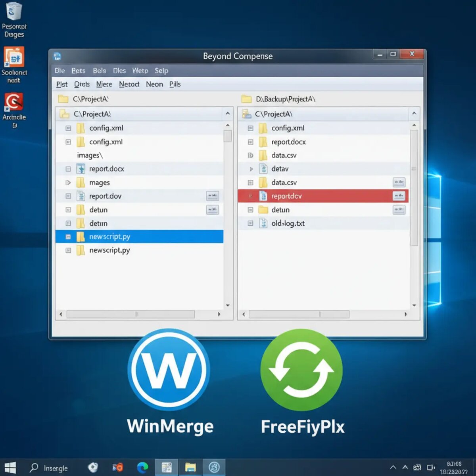Open the Windows Start menu
Viewport: 476px width, 476px height.
coord(10,468)
